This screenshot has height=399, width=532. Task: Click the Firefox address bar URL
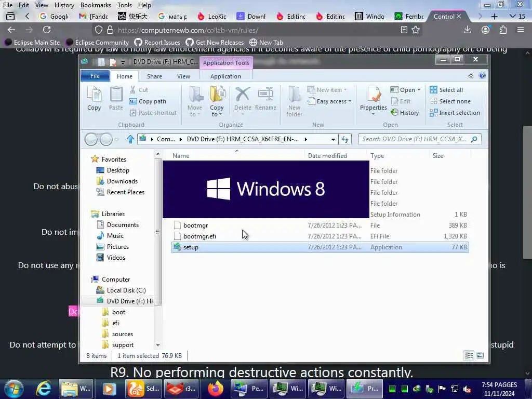coord(188,30)
